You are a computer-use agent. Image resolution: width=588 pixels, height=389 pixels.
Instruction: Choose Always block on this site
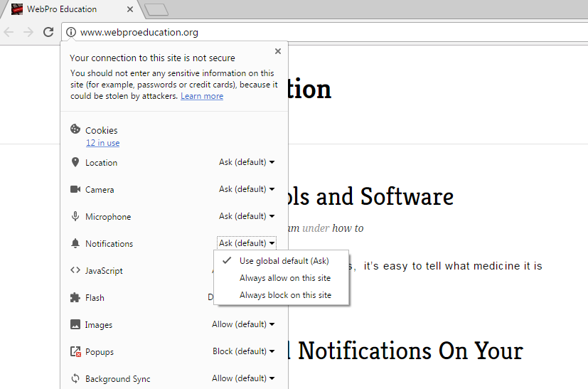click(x=284, y=295)
